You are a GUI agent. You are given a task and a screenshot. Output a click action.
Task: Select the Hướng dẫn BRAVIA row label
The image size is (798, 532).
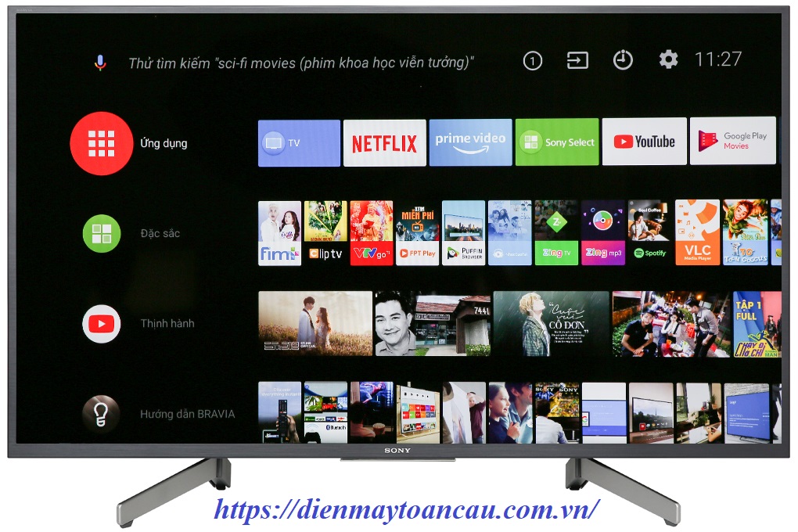[187, 414]
